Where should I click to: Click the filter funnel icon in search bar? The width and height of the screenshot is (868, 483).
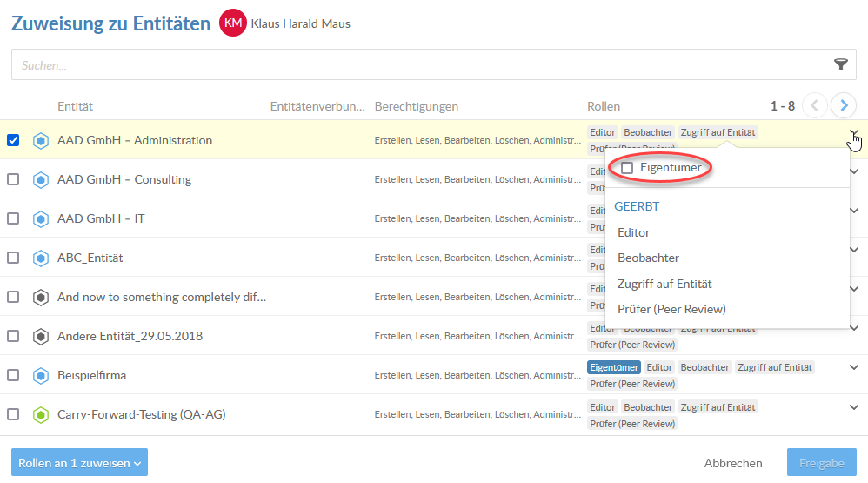(x=840, y=64)
